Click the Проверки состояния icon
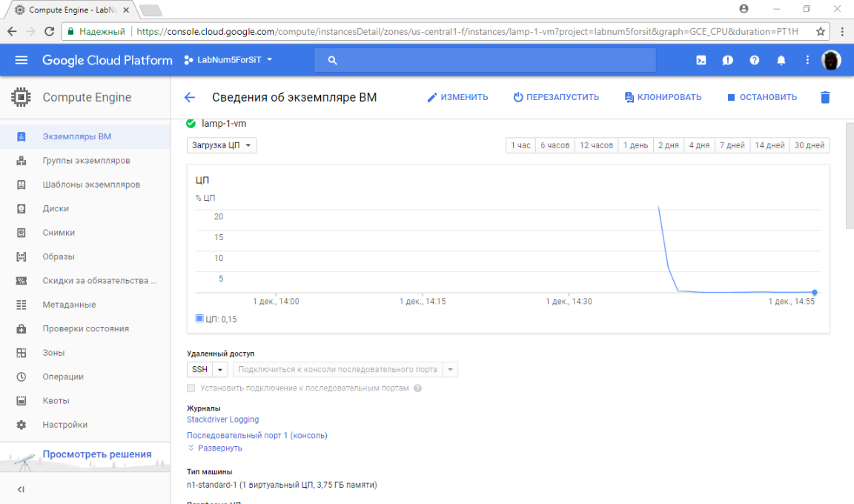The height and width of the screenshot is (504, 854). [21, 329]
